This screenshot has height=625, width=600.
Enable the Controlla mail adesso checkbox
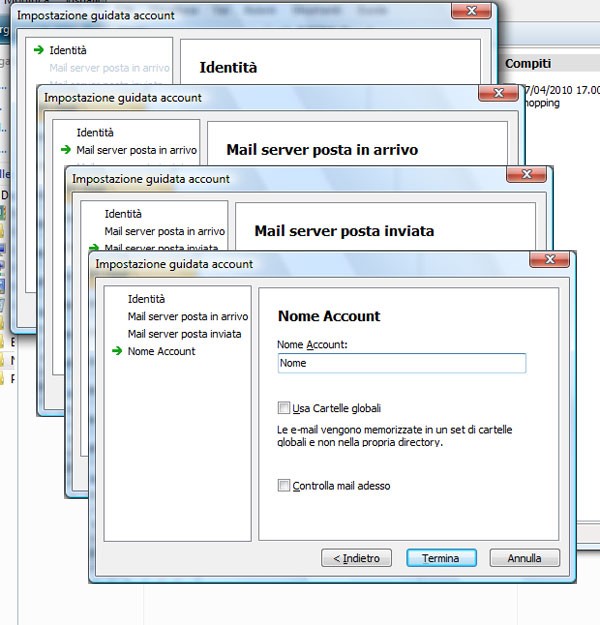pyautogui.click(x=284, y=486)
